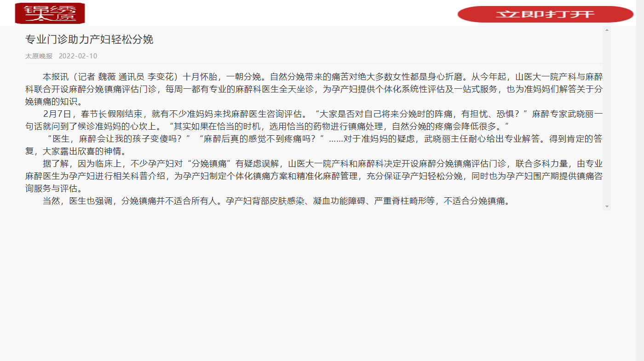Screen dimensions: 644x361
Task: Select the headline 专业门诊助力产妇轻松分娩
Action: [x=89, y=40]
